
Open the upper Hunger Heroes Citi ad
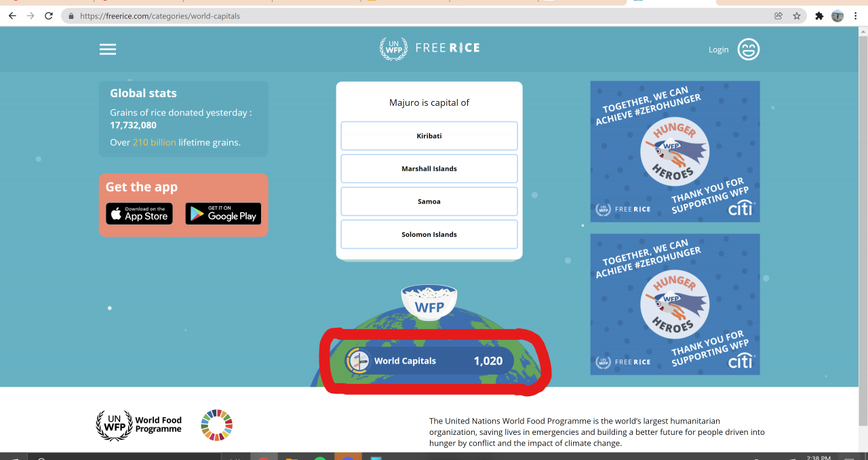pyautogui.click(x=675, y=151)
